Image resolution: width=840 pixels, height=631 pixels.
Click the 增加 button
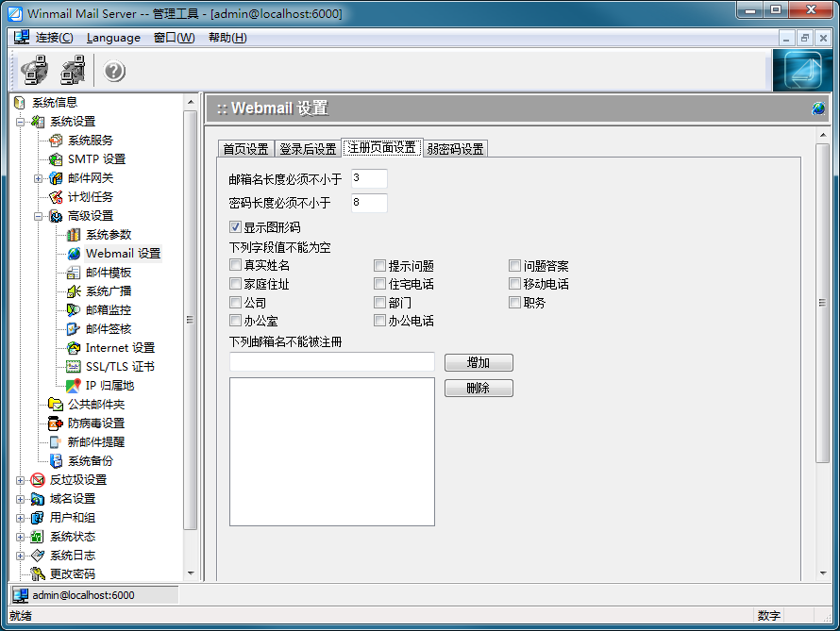pos(478,362)
